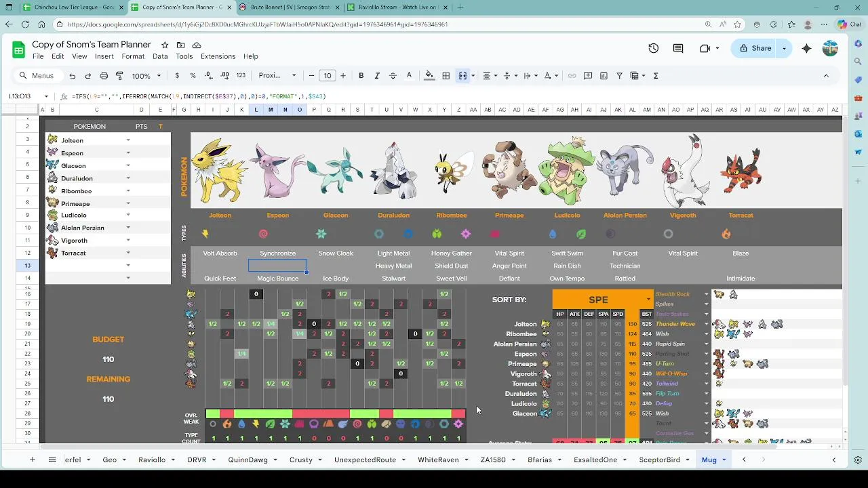Open the fill color picker
This screenshot has width=868, height=488.
[x=429, y=76]
